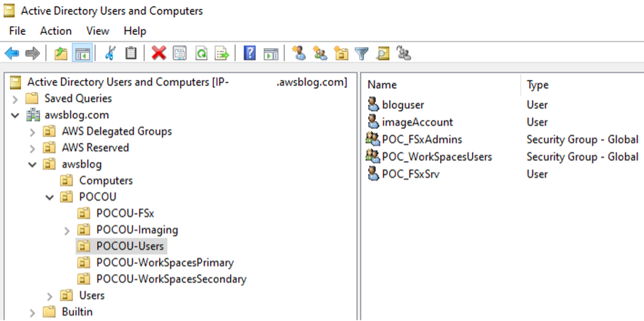Select the POCOU-Imaging tree item
The image size is (644, 321).
tap(137, 230)
